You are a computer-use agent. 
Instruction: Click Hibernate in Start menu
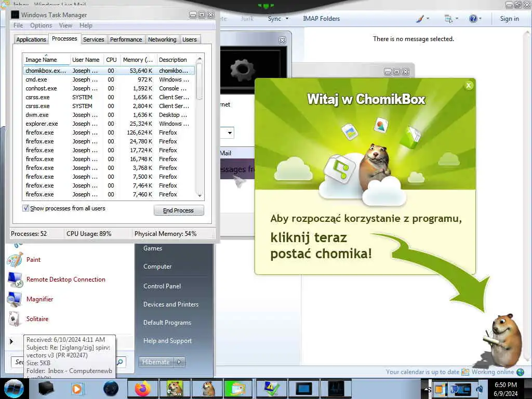coord(156,362)
